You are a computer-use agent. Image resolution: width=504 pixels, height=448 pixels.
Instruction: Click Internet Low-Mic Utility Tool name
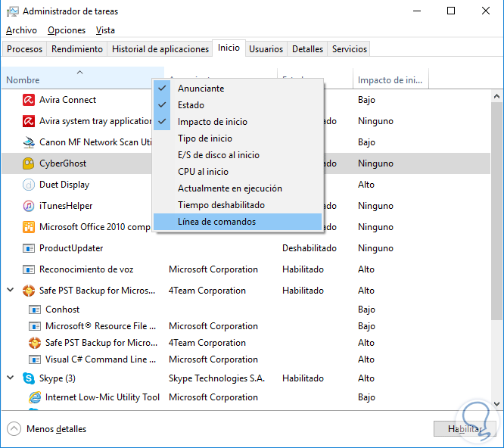(102, 397)
